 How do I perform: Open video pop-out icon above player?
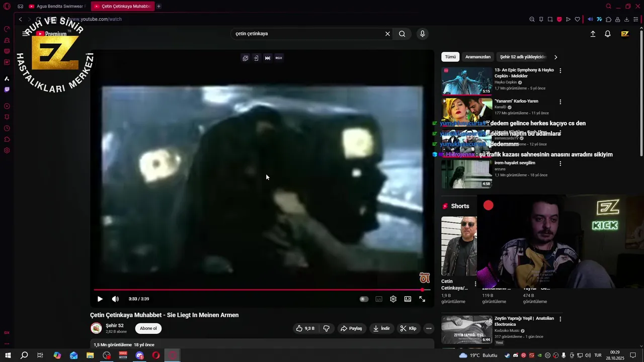point(245,58)
